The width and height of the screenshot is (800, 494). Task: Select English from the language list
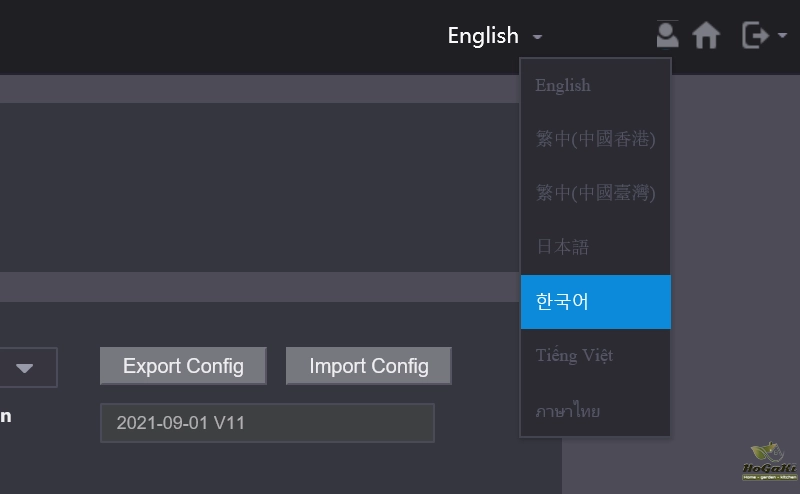pyautogui.click(x=563, y=86)
